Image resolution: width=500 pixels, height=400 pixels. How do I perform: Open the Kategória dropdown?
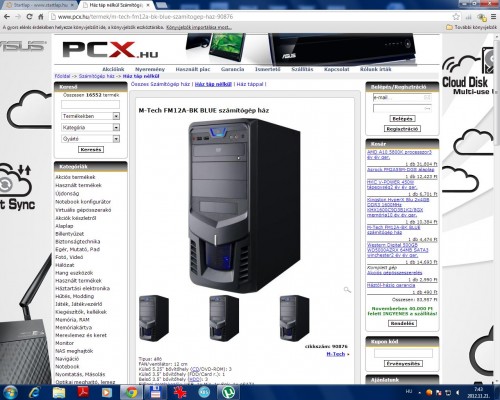tap(90, 127)
